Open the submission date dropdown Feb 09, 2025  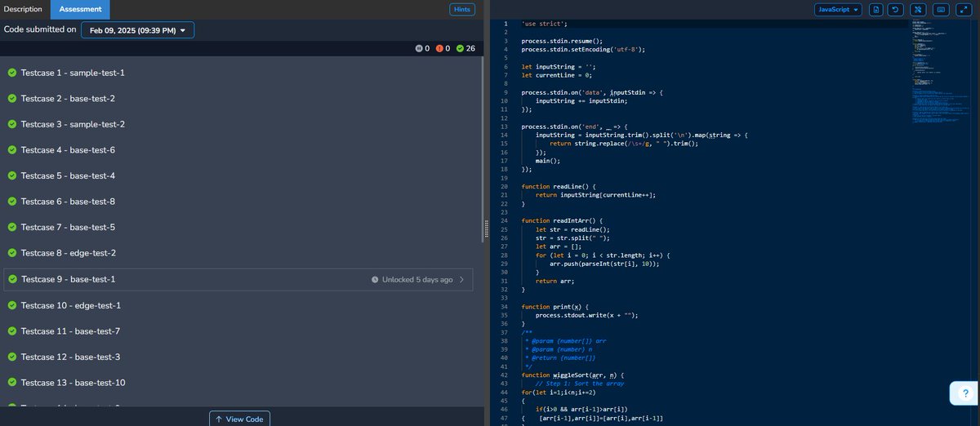tap(137, 30)
